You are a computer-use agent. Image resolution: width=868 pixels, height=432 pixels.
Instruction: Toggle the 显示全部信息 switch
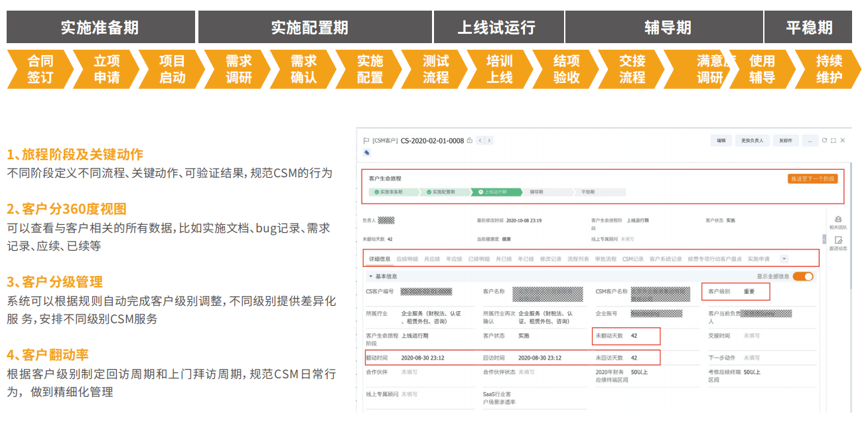(x=803, y=276)
